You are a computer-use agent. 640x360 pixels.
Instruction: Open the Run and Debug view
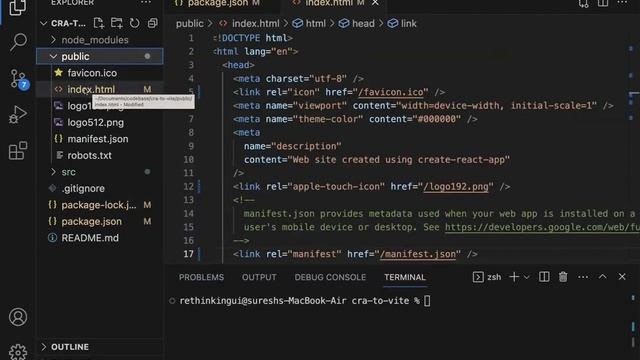18,115
